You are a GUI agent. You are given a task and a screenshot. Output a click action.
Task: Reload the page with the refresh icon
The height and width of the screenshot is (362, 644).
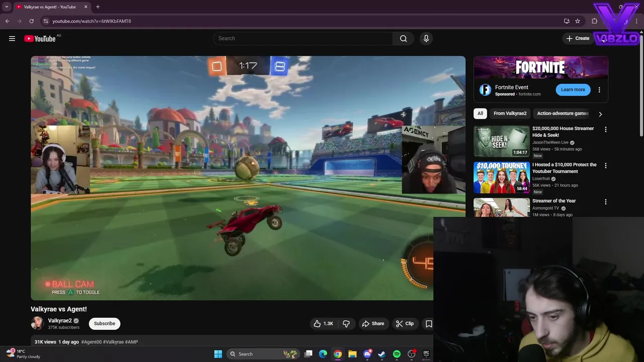(x=31, y=21)
